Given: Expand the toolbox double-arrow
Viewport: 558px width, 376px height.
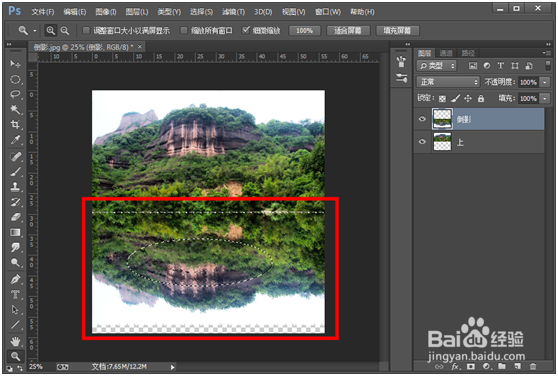Looking at the screenshot, I should [x=9, y=44].
